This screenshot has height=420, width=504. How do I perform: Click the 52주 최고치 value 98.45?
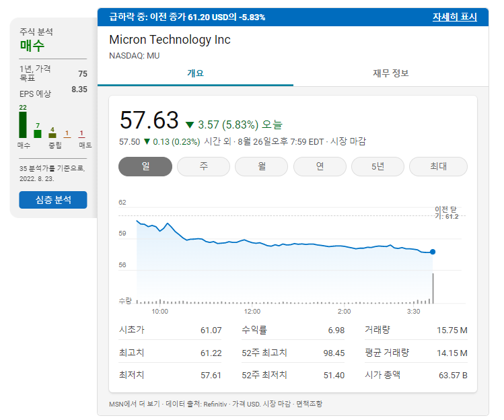click(x=334, y=353)
